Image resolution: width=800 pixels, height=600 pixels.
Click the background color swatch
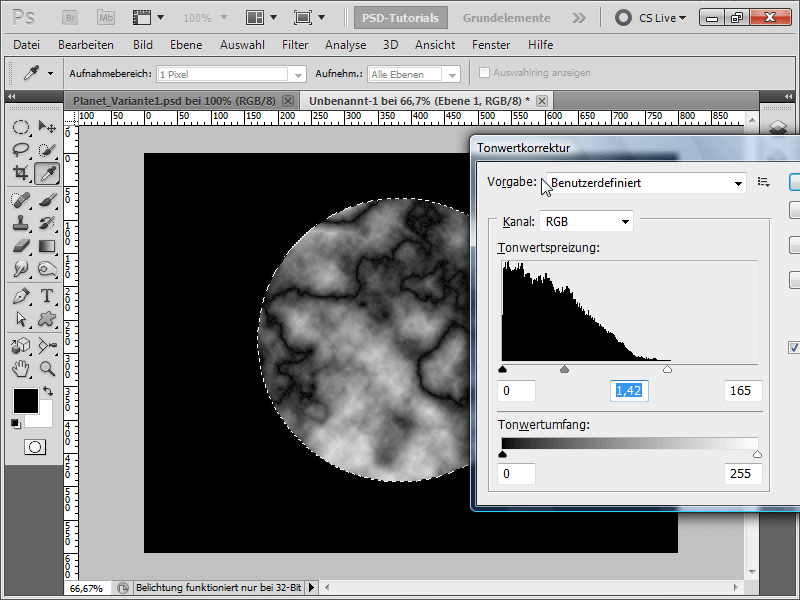[x=45, y=418]
